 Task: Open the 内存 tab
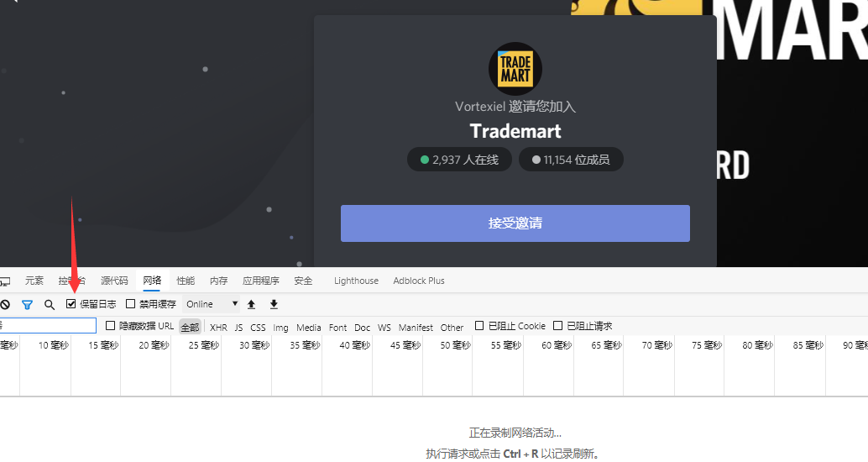[218, 281]
